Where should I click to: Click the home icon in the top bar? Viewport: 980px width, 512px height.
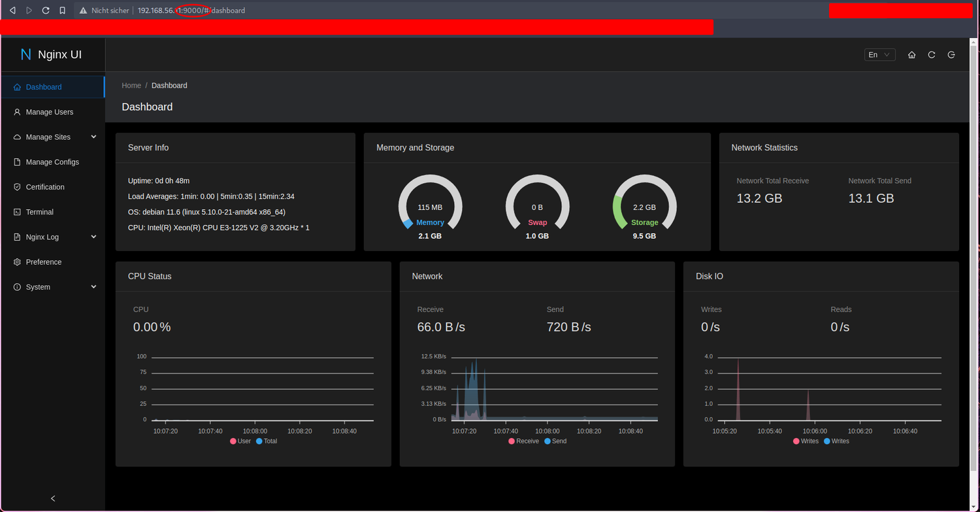911,55
